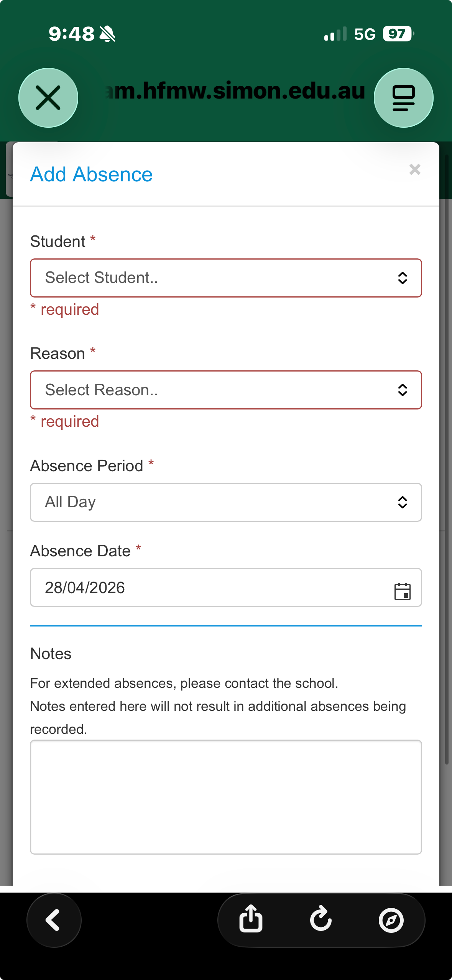Edit the 28/04/2026 absence date field
The image size is (452, 980).
pyautogui.click(x=226, y=587)
